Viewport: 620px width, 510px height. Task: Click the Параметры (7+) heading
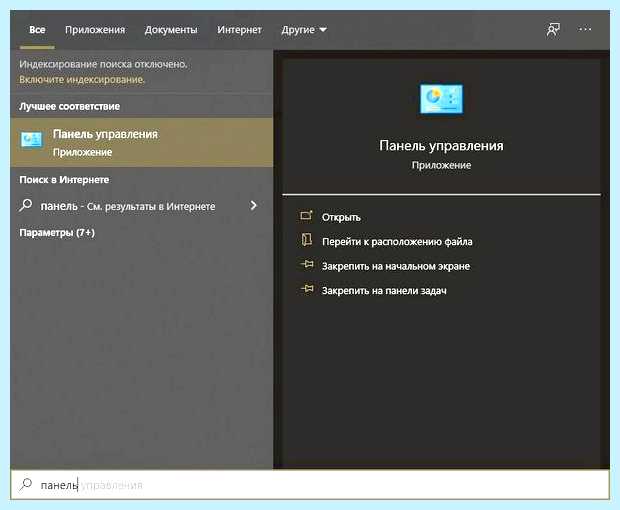pos(57,232)
